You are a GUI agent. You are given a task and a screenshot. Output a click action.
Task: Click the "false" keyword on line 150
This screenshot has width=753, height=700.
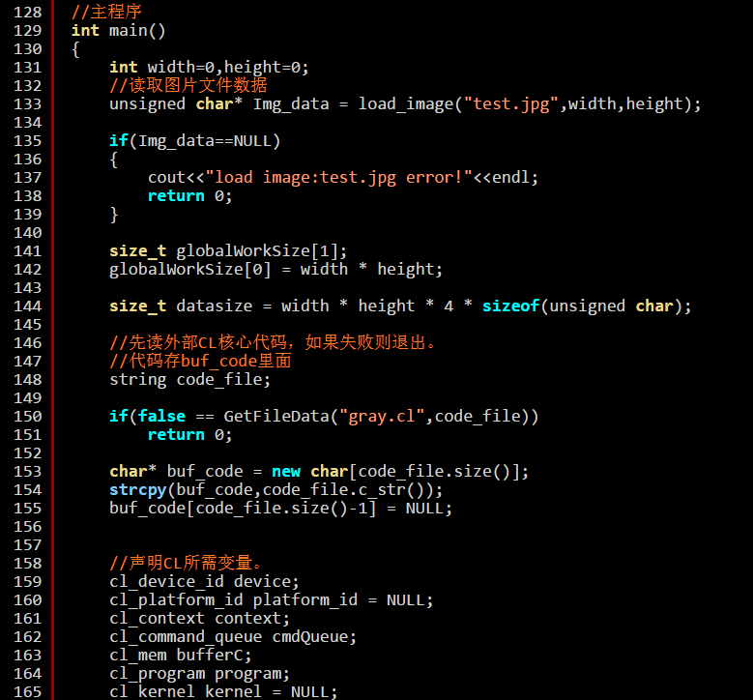[x=161, y=416]
